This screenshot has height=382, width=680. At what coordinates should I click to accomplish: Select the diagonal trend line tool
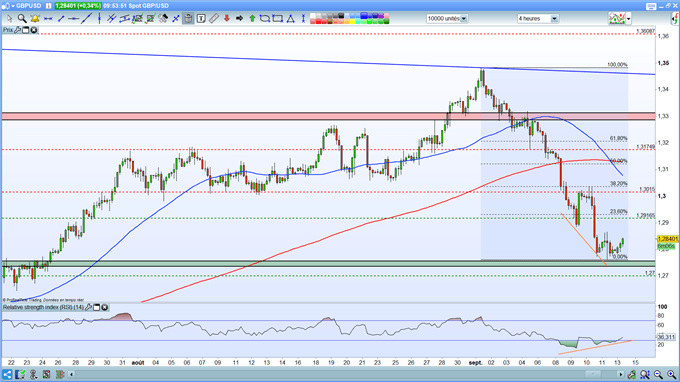86,19
